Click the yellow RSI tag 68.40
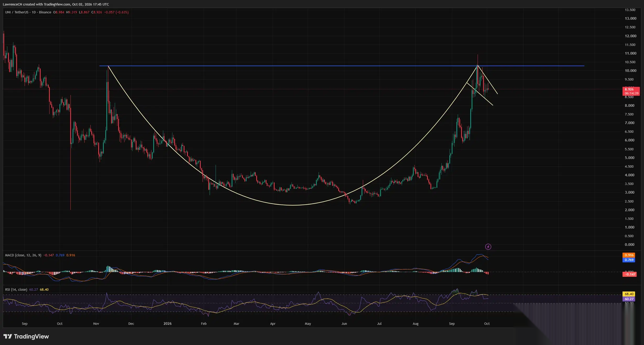644x345 pixels. tap(629, 294)
